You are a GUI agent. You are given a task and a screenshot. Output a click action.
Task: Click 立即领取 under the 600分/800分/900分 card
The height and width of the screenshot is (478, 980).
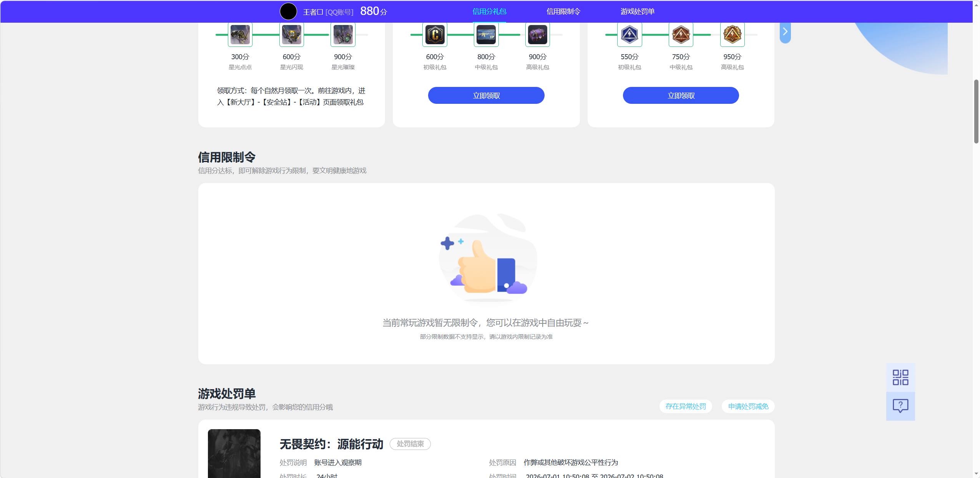coord(486,95)
